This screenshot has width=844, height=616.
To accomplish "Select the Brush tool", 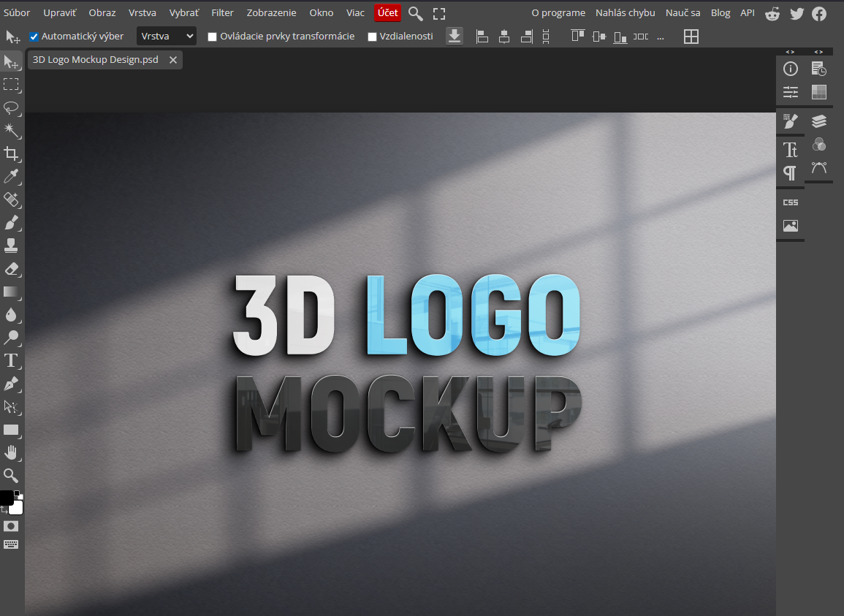I will [x=11, y=222].
